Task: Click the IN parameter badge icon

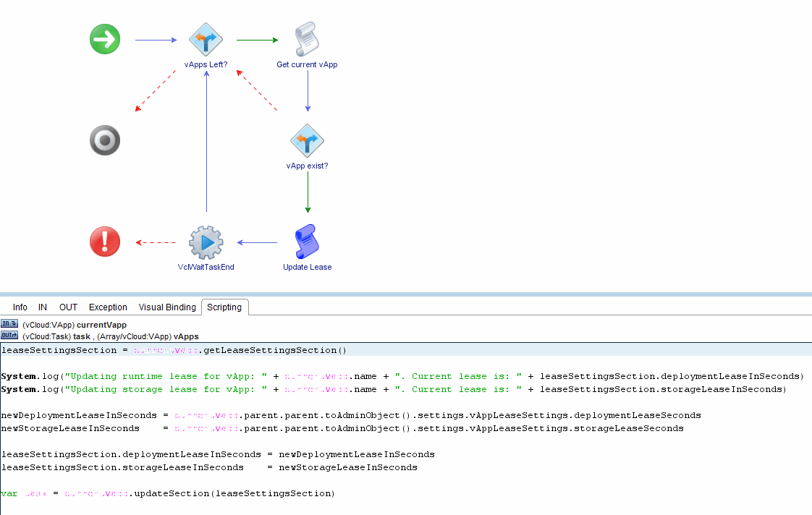Action: (x=9, y=324)
